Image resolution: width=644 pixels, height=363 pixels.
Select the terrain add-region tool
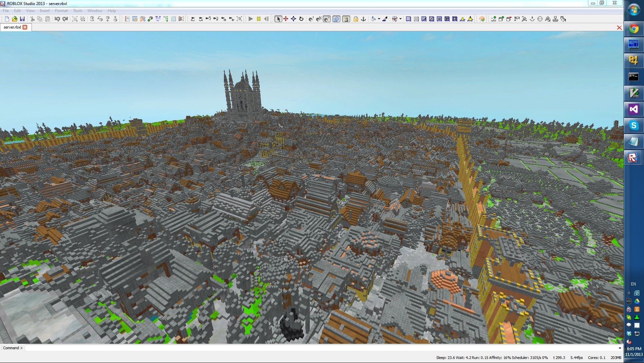(x=501, y=19)
